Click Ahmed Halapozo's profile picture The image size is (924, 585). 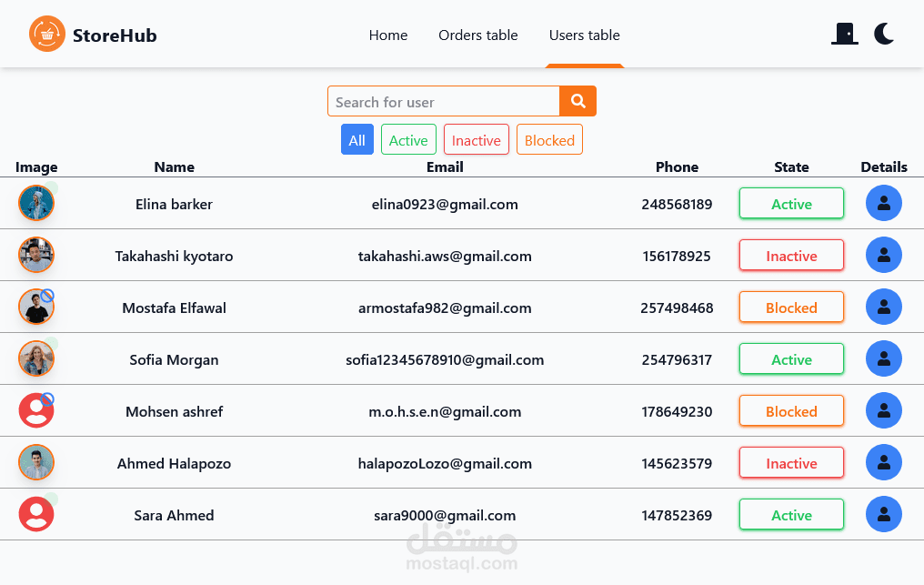tap(36, 463)
